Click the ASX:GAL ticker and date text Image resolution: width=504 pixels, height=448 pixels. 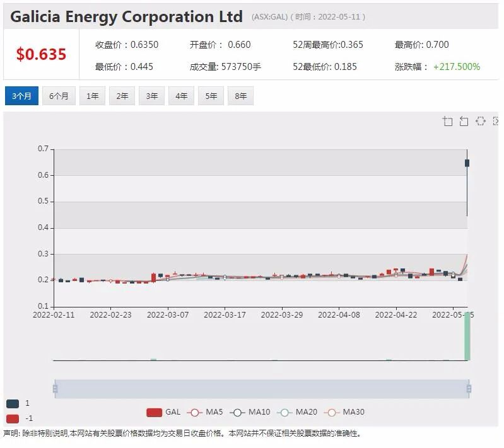point(308,17)
